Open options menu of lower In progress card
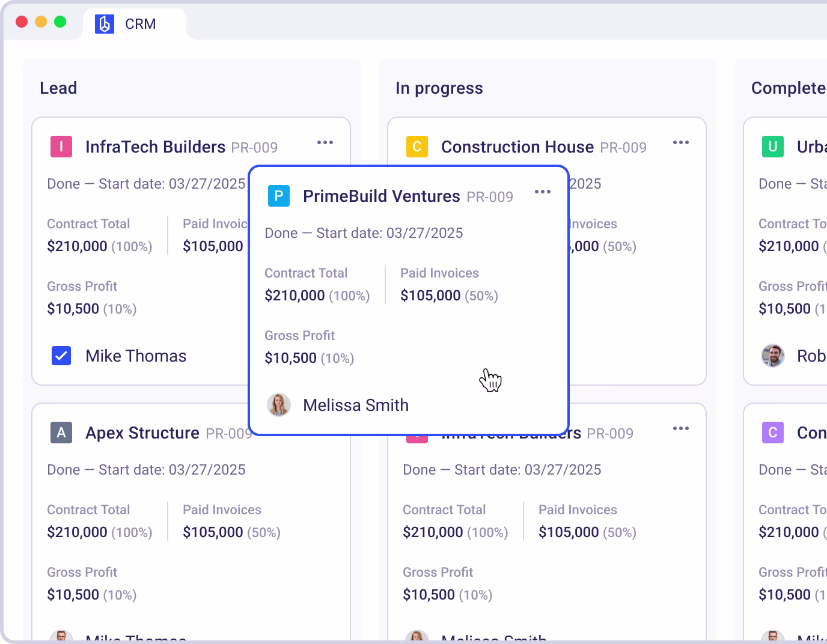This screenshot has width=827, height=644. tap(681, 429)
